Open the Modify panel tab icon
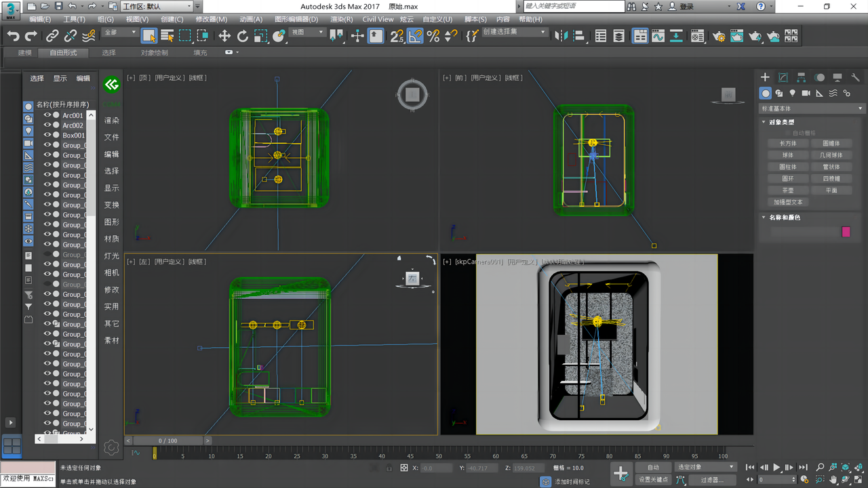Image resolution: width=868 pixels, height=488 pixels. (783, 77)
